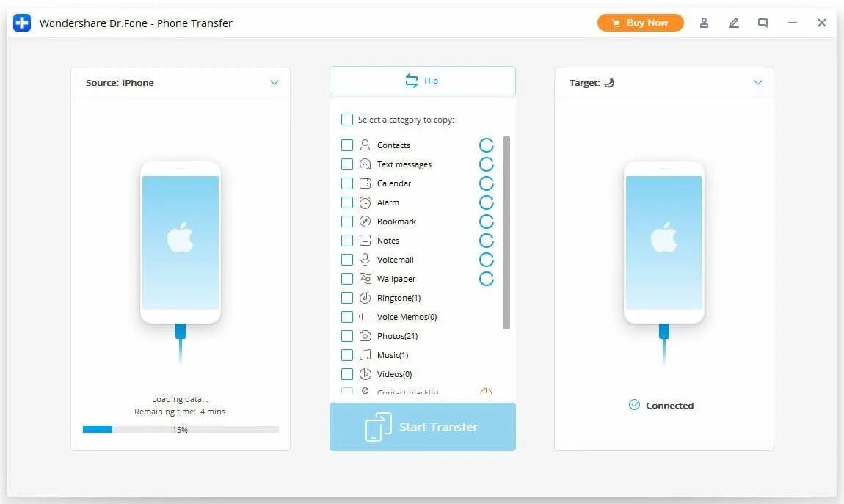Click the Dr.Fone logo icon
The height and width of the screenshot is (504, 844).
tap(22, 23)
